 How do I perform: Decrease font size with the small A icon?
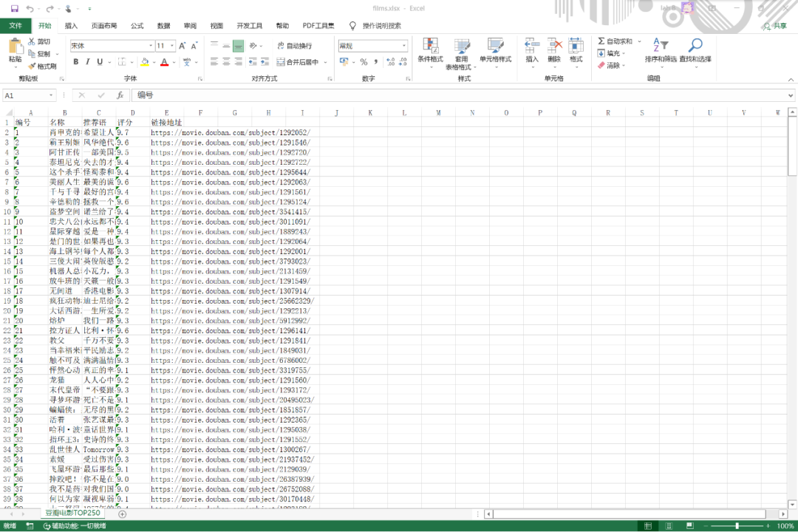[194, 46]
